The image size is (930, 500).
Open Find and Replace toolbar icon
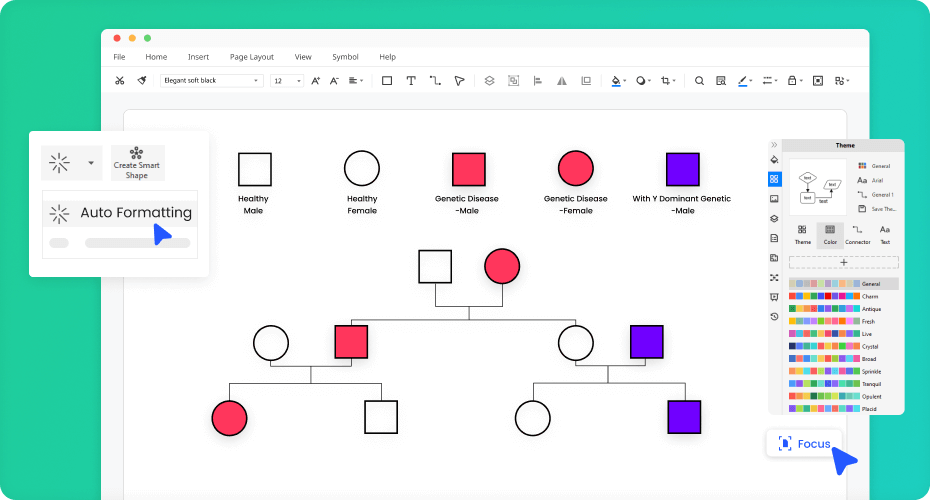[x=721, y=81]
